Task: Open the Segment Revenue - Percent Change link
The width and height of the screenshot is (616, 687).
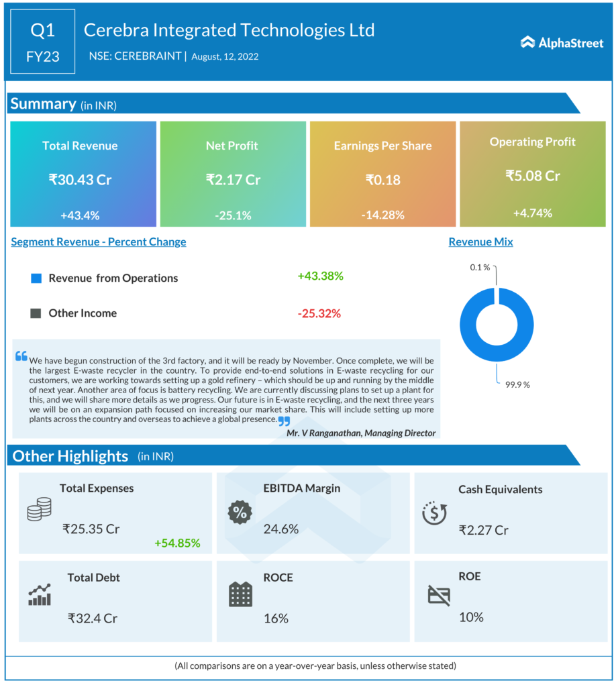Action: click(x=99, y=242)
